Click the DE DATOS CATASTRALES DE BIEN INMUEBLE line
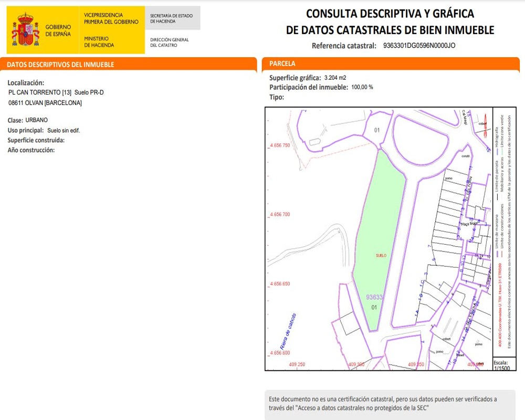Image resolution: width=525 pixels, height=420 pixels. 390,30
